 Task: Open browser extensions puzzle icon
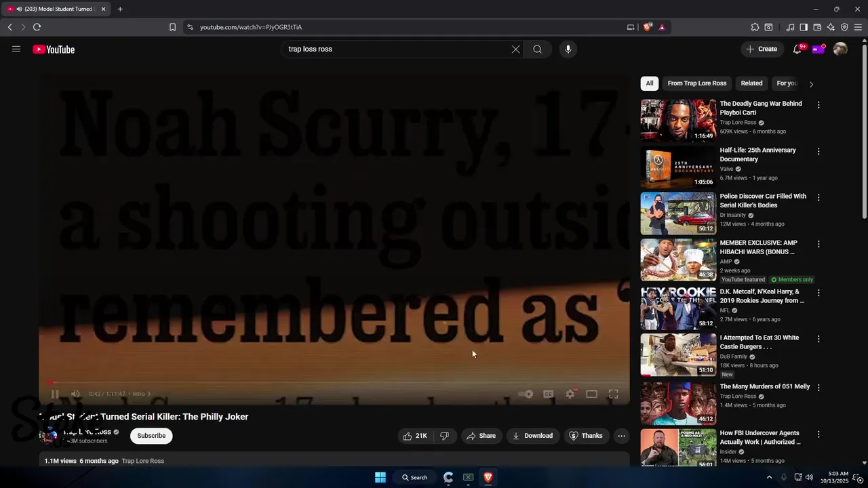(x=755, y=27)
